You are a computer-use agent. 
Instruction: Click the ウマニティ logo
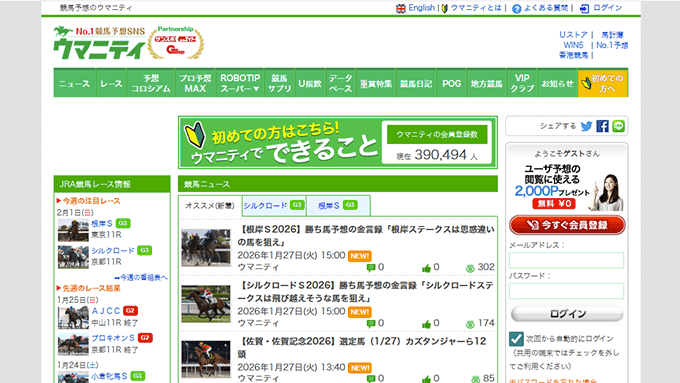pos(100,43)
